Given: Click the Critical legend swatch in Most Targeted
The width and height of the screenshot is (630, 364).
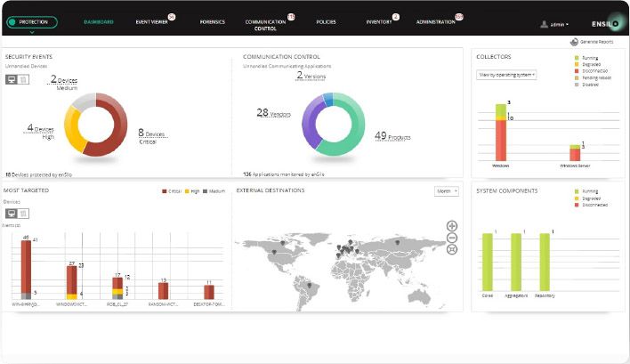Looking at the screenshot, I should tap(166, 191).
